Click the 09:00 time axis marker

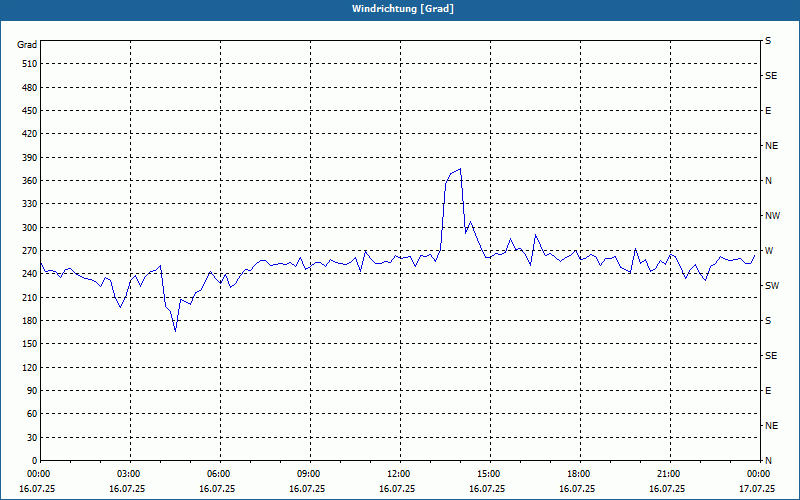[x=309, y=474]
